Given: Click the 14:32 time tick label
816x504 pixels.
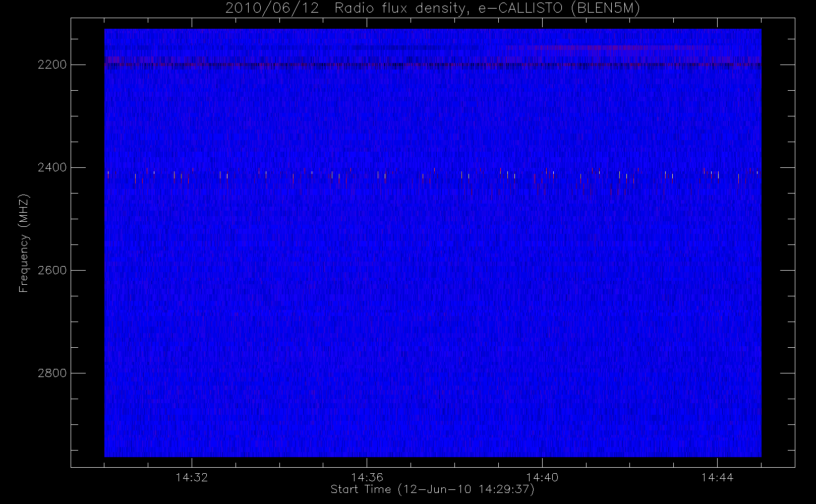Looking at the screenshot, I should (x=192, y=477).
